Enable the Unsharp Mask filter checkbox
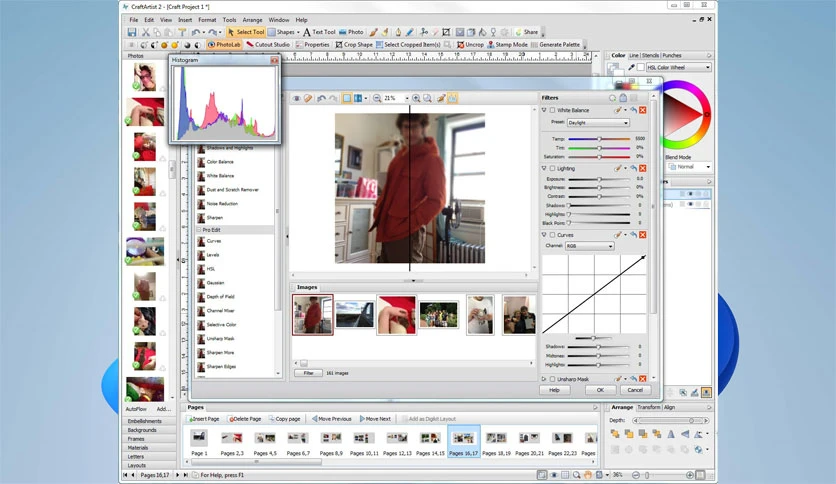The image size is (836, 484). point(552,379)
